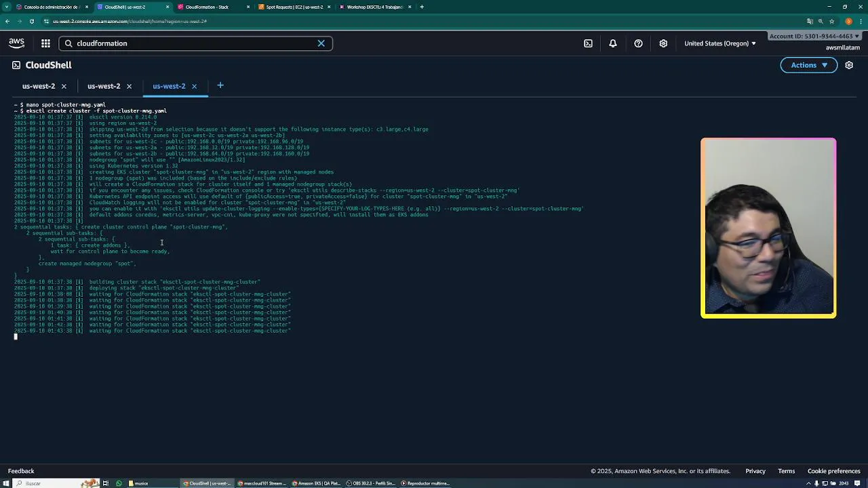868x488 pixels.
Task: Open a new browser tab
Action: tap(422, 7)
